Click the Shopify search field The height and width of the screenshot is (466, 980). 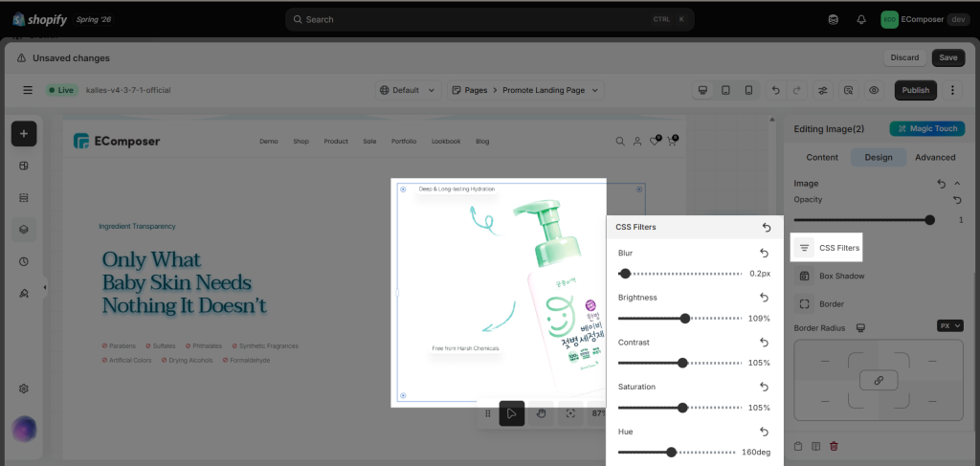click(x=489, y=19)
